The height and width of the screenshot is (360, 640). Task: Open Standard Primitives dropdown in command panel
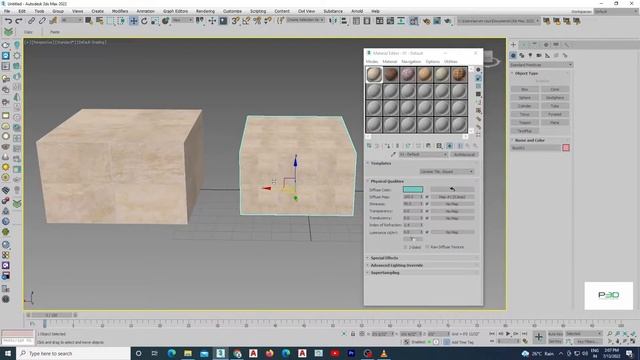tap(541, 64)
